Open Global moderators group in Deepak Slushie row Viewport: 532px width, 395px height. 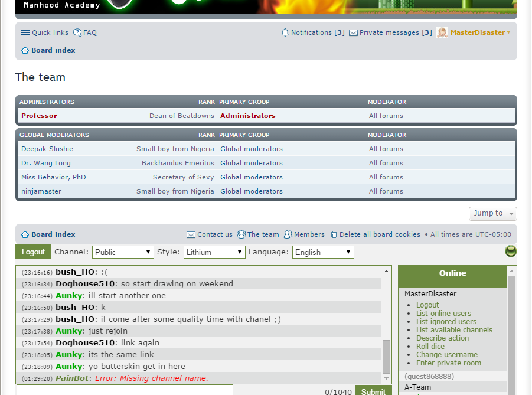coord(252,149)
